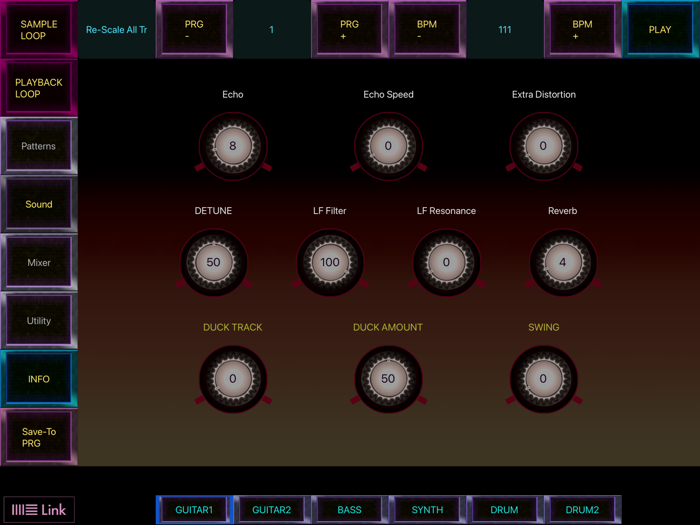The height and width of the screenshot is (525, 700).
Task: Click the Echo Speed knob
Action: click(x=388, y=146)
